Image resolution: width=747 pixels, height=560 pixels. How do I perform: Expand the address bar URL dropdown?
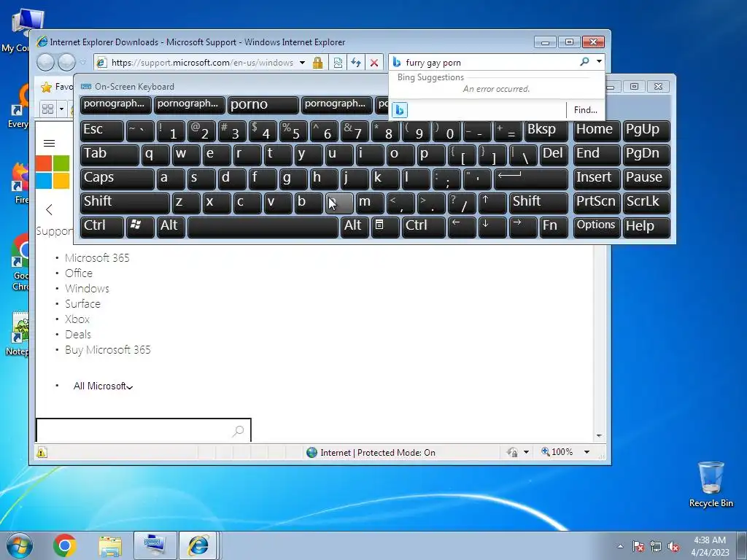[302, 63]
